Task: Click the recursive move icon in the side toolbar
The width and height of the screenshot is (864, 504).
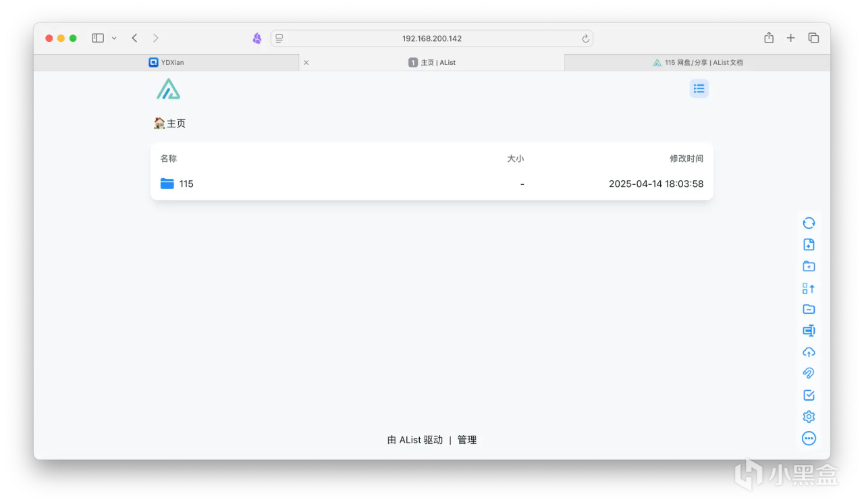Action: click(809, 288)
